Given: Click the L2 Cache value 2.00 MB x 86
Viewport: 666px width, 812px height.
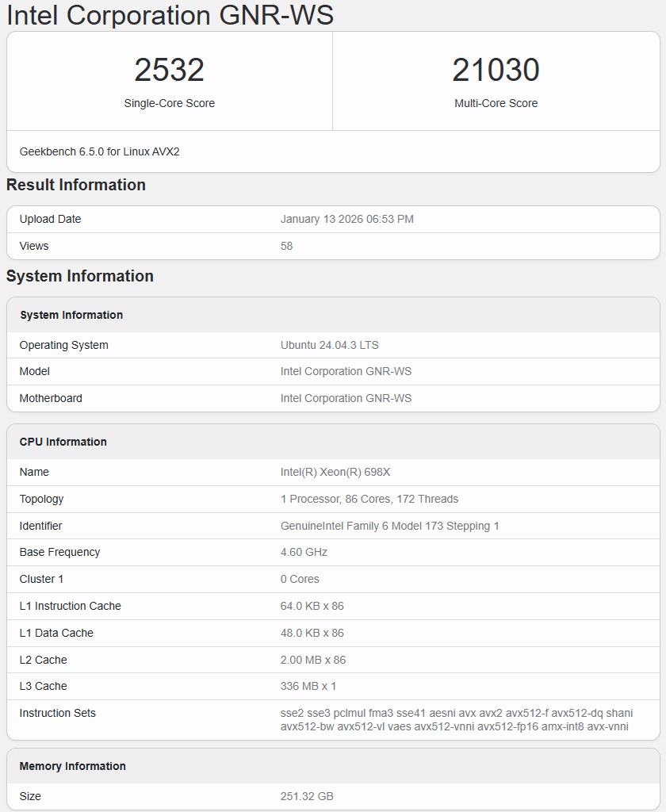Looking at the screenshot, I should [x=313, y=660].
